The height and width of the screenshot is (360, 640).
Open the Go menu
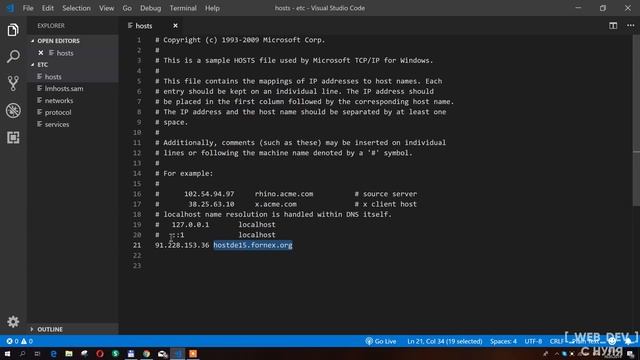click(127, 8)
